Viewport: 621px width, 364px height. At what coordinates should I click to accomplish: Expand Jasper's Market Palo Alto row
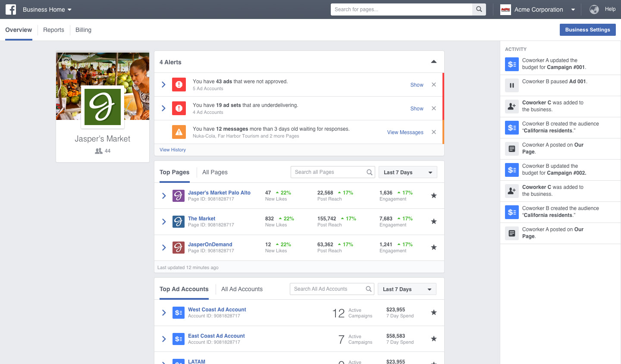pyautogui.click(x=164, y=196)
